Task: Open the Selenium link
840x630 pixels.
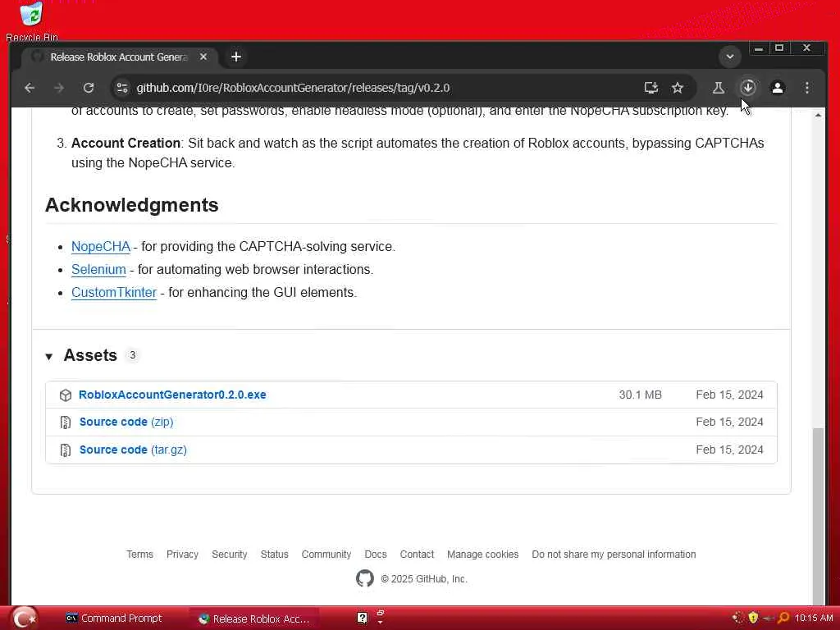Action: pyautogui.click(x=98, y=269)
